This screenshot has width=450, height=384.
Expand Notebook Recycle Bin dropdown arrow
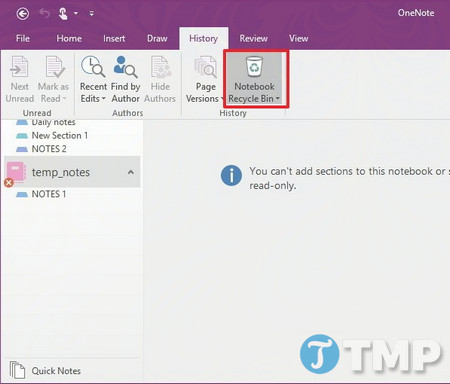coord(277,98)
